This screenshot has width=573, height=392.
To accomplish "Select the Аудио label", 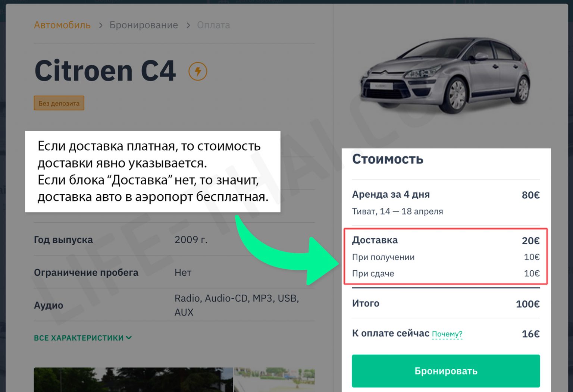I will [x=48, y=305].
